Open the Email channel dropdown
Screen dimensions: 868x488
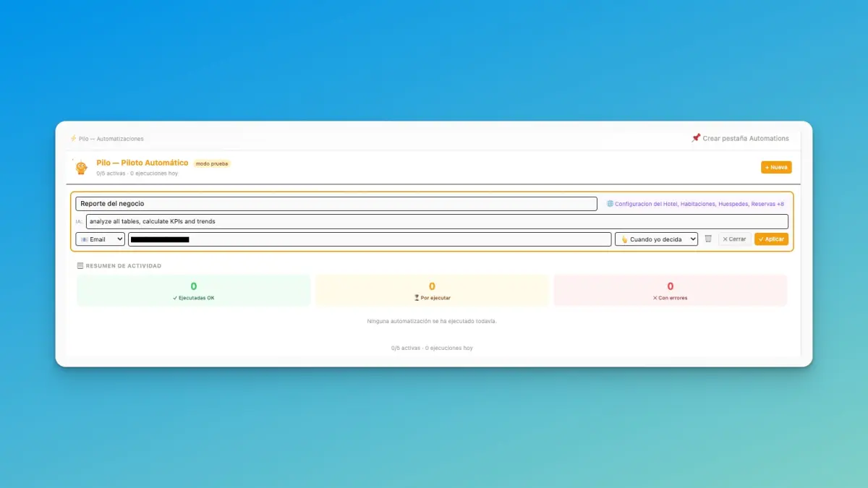pyautogui.click(x=100, y=239)
